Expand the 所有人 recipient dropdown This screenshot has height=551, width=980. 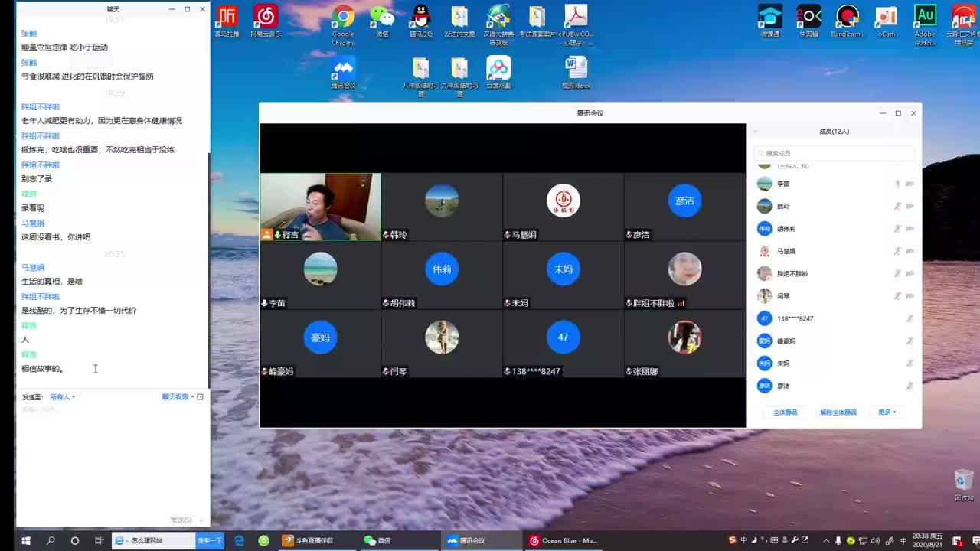coord(62,397)
